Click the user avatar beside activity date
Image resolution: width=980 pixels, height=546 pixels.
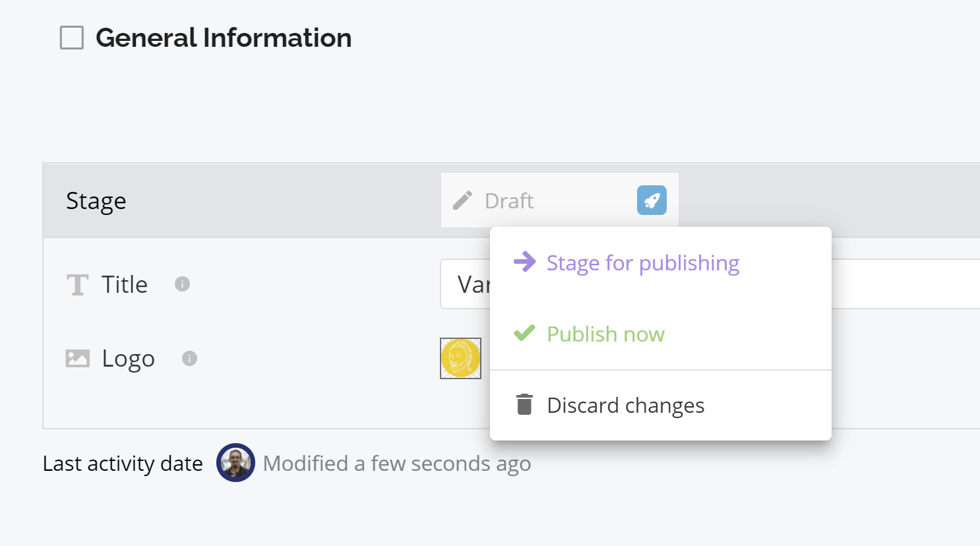(x=235, y=463)
